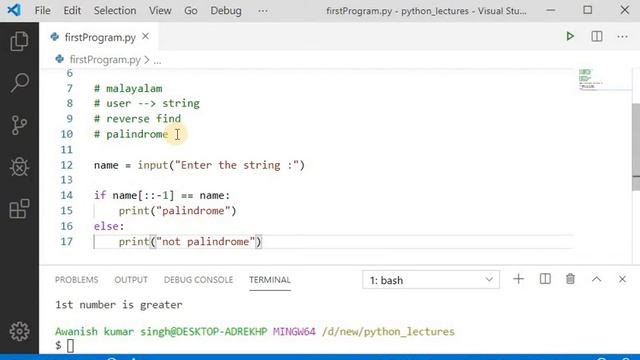Click the '# palindrome' comment line
This screenshot has width=640, height=360.
131,134
